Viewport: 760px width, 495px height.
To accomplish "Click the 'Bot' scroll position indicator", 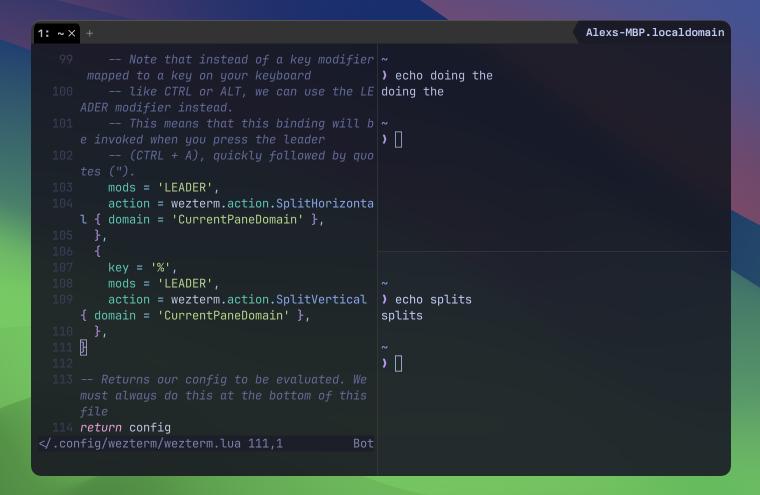I will (x=363, y=444).
